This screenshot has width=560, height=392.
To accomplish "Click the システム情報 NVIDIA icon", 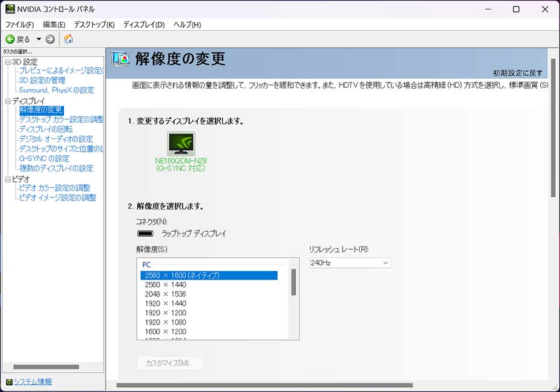I will click(8, 382).
